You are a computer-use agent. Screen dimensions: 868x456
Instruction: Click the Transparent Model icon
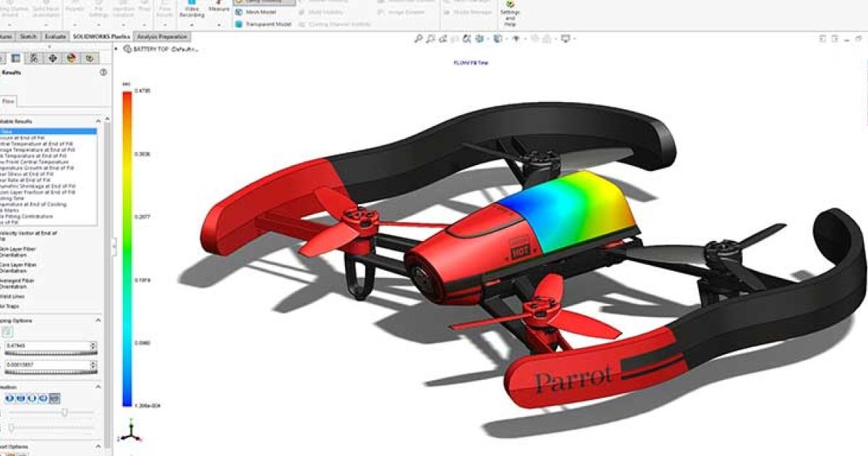coord(239,24)
